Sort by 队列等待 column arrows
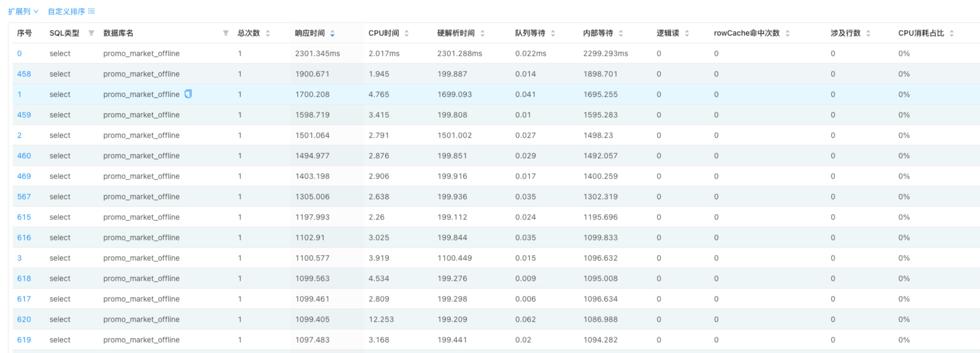980x353 pixels. 553,33
